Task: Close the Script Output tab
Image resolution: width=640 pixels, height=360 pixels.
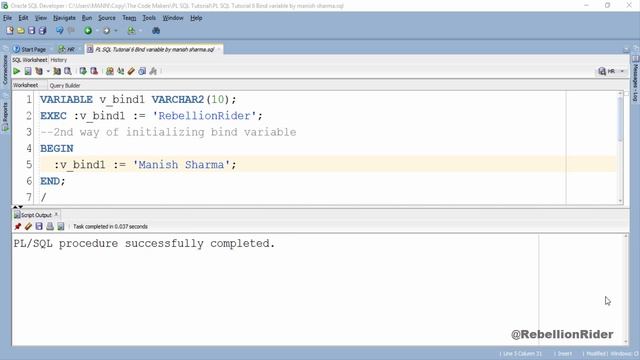Action: point(56,214)
